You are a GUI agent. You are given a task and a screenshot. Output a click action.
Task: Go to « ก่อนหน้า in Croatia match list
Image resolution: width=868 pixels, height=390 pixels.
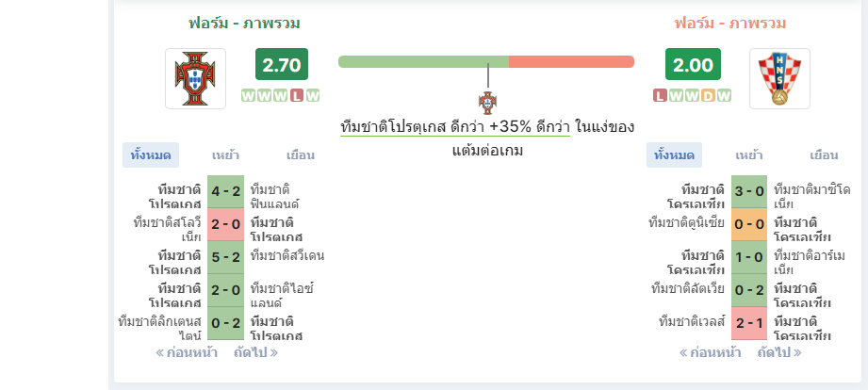[711, 352]
